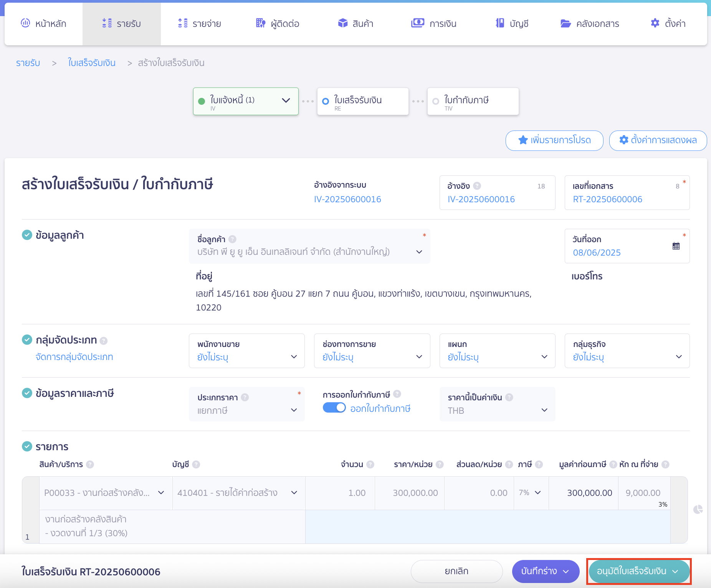This screenshot has width=711, height=588.
Task: Click the help icon beside ชื่อลูกค้า label
Action: tap(232, 239)
